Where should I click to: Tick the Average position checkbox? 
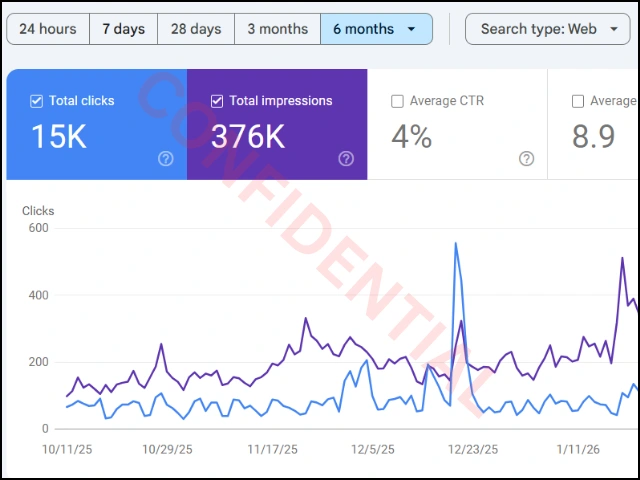[x=577, y=101]
